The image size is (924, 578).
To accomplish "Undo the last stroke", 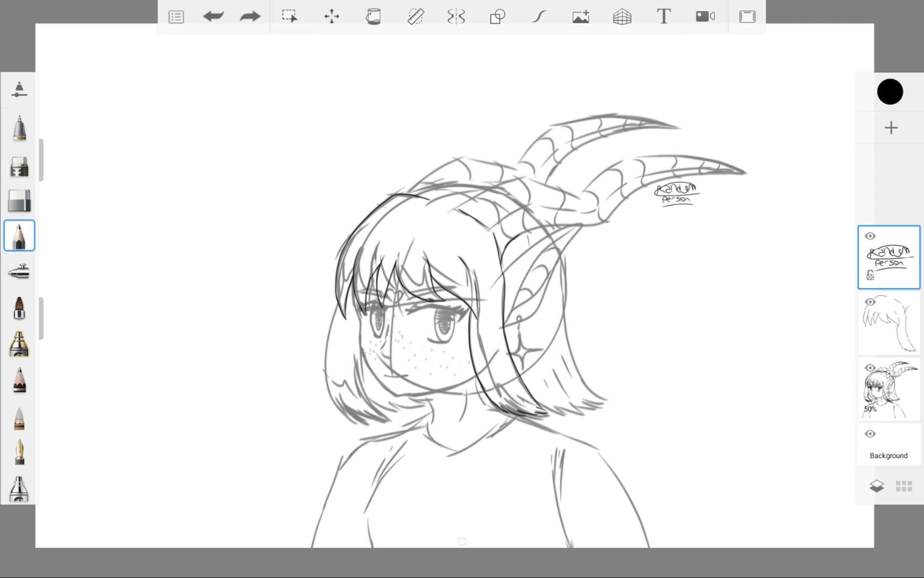I will coord(213,16).
